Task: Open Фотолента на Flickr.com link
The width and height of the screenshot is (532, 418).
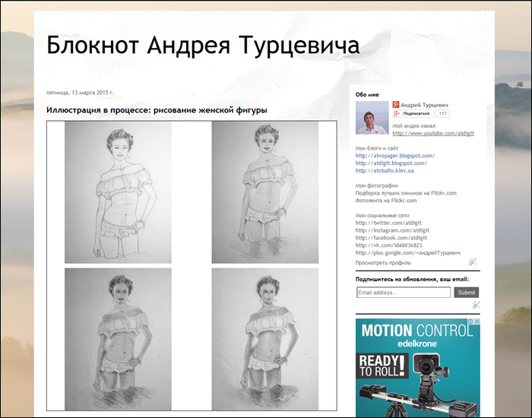Action: [x=386, y=201]
